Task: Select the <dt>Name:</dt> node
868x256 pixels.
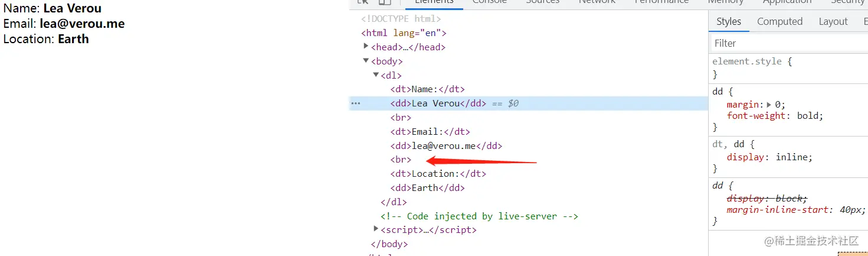Action: [x=427, y=89]
